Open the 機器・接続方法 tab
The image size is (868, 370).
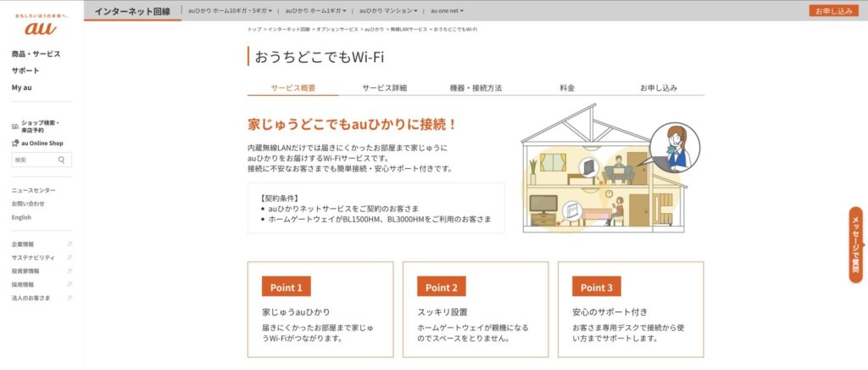pos(476,88)
